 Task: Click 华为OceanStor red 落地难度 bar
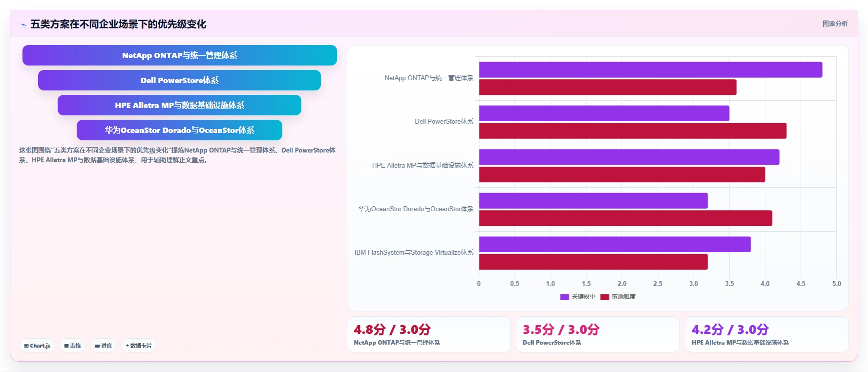pos(626,218)
